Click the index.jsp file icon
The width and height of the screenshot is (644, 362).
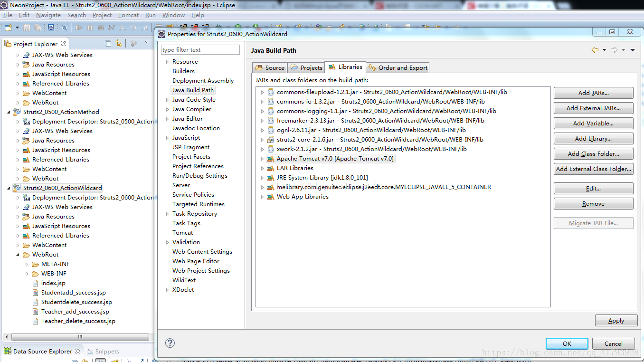(x=36, y=283)
